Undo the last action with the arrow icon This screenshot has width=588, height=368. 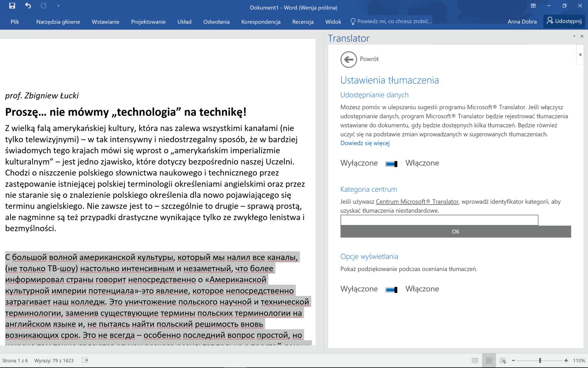28,6
